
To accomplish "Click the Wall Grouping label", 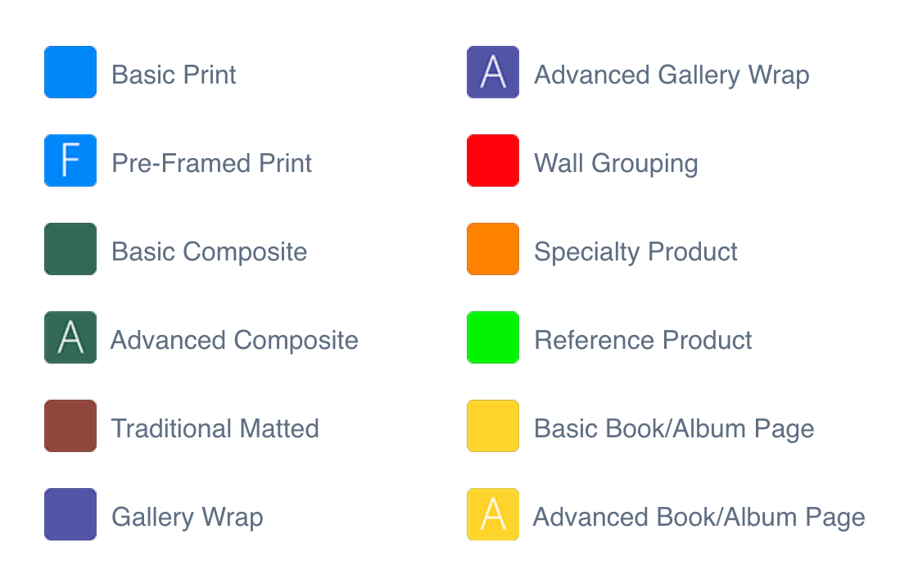I will point(616,163).
